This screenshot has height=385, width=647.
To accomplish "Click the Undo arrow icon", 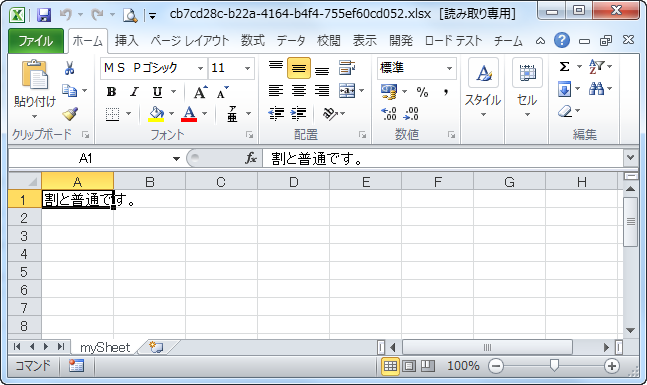I will 66,15.
